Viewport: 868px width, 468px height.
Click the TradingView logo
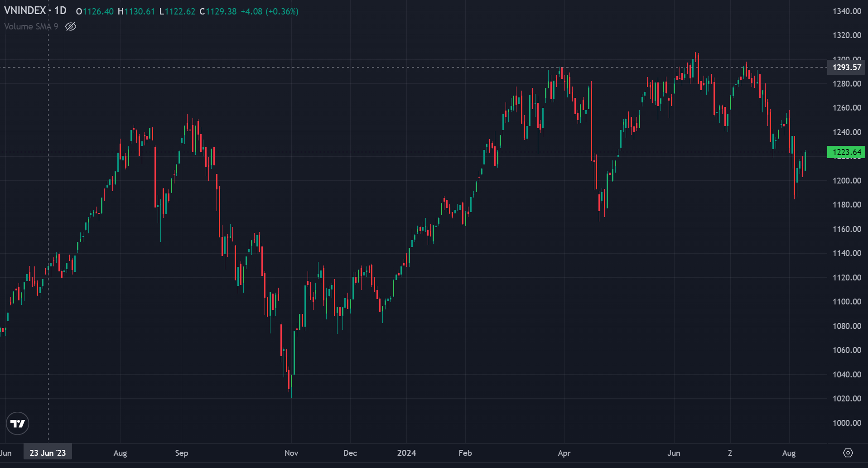[x=18, y=424]
